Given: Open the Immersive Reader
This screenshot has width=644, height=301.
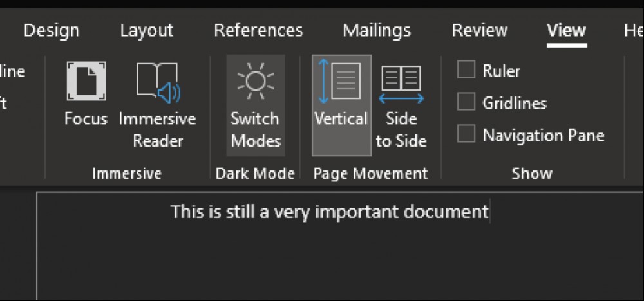Looking at the screenshot, I should click(x=157, y=105).
